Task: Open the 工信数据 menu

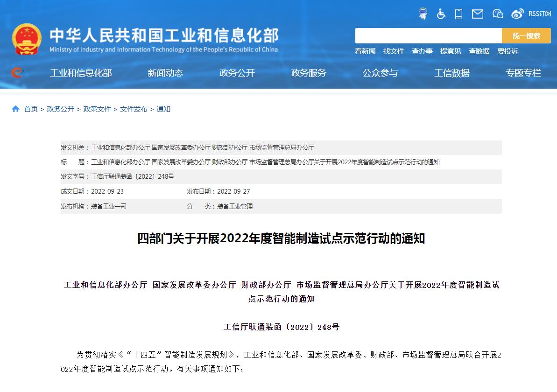Action: (x=452, y=73)
